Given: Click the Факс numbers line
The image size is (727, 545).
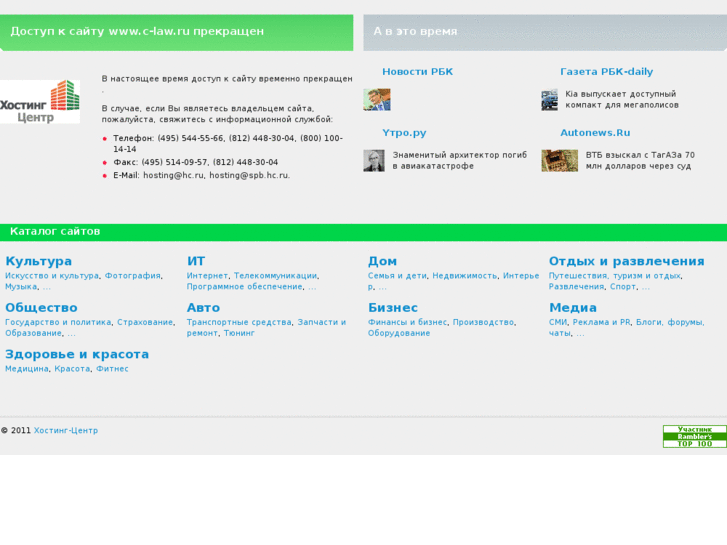Looking at the screenshot, I should pos(195,162).
